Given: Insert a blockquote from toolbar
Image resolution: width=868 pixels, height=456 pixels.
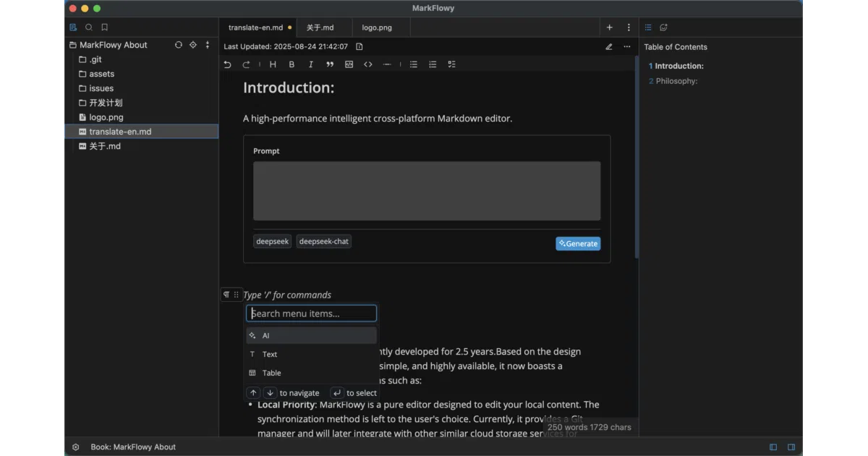Looking at the screenshot, I should point(330,64).
